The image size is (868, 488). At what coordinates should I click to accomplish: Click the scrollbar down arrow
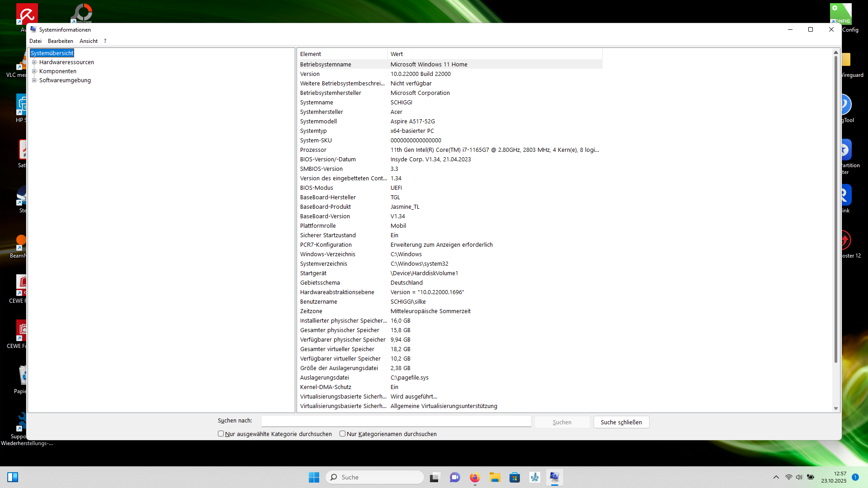click(836, 408)
